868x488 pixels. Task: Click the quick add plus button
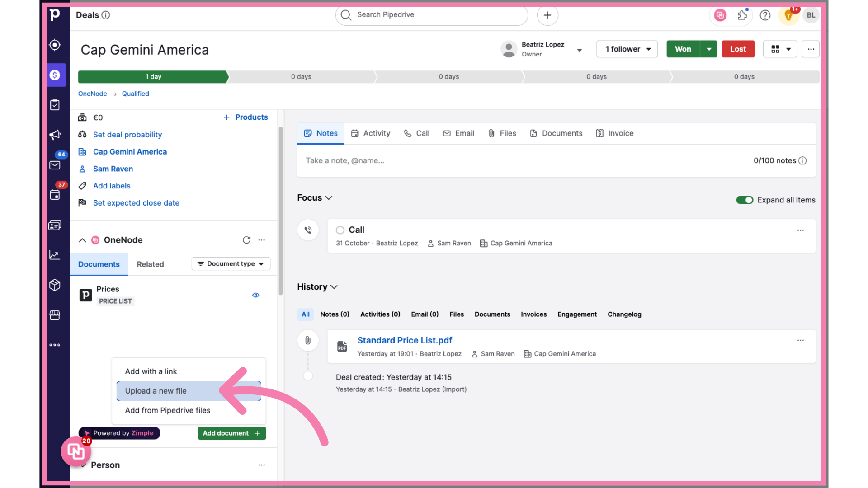547,15
